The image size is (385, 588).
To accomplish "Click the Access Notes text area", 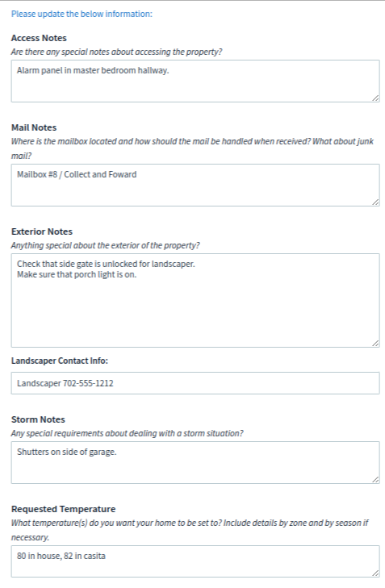I will (x=195, y=81).
